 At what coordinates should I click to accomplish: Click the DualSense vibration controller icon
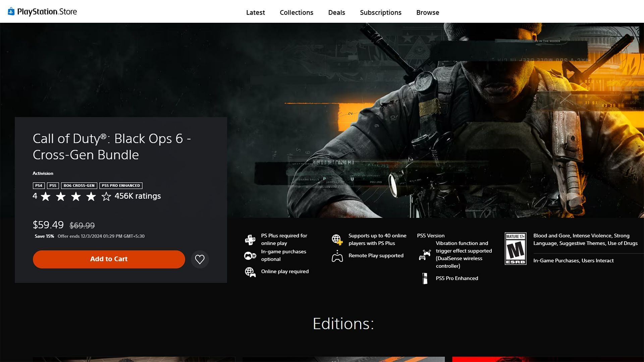point(425,255)
